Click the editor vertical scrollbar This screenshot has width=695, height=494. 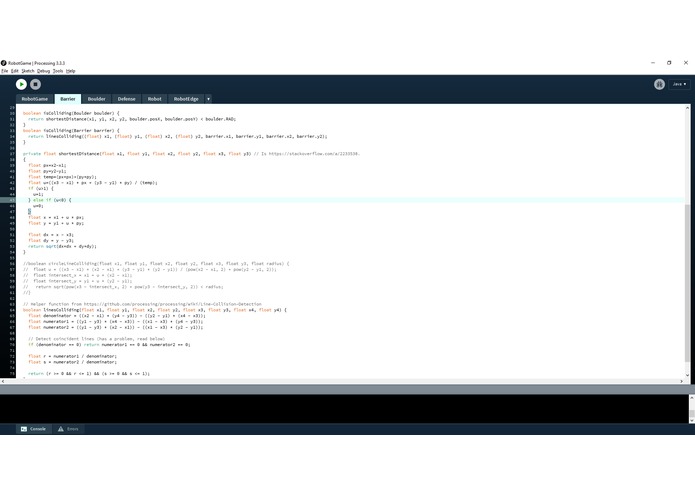687,241
